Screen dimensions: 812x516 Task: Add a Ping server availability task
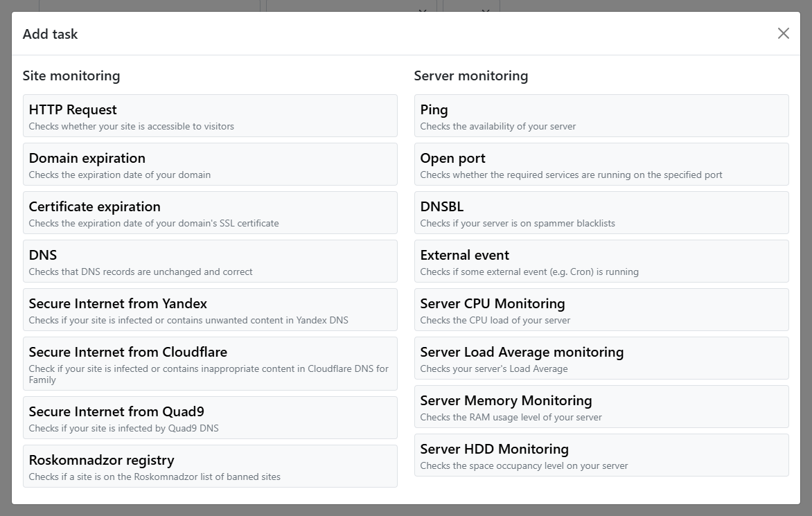(x=601, y=116)
